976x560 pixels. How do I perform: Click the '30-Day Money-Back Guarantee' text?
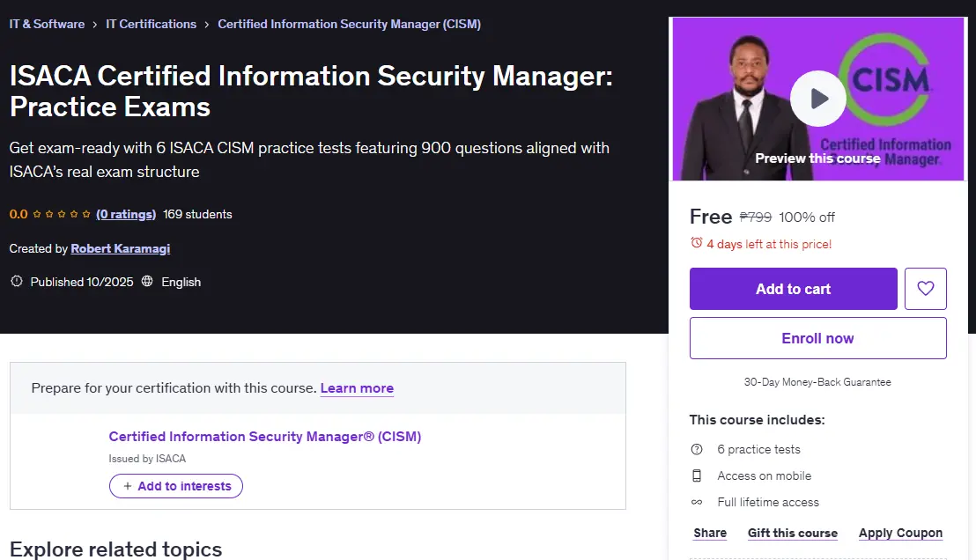817,382
